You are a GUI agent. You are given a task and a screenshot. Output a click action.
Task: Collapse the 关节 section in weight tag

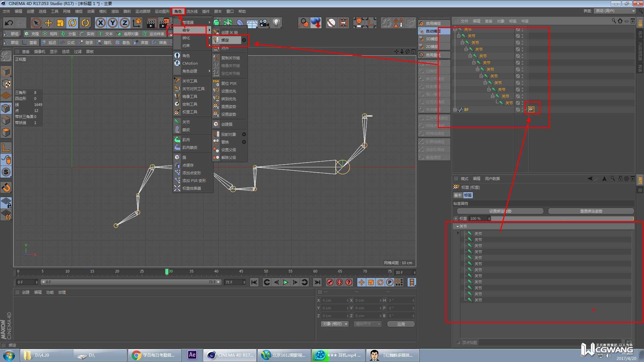tap(458, 227)
